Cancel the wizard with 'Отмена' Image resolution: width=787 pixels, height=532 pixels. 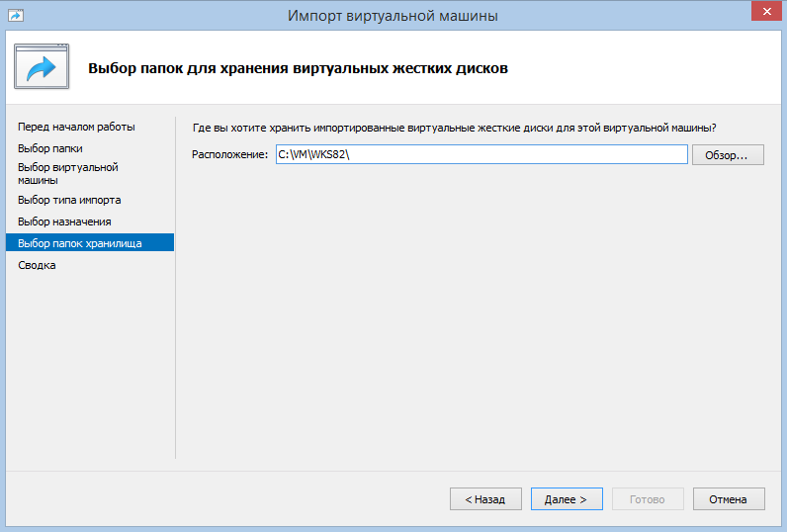coord(729,499)
